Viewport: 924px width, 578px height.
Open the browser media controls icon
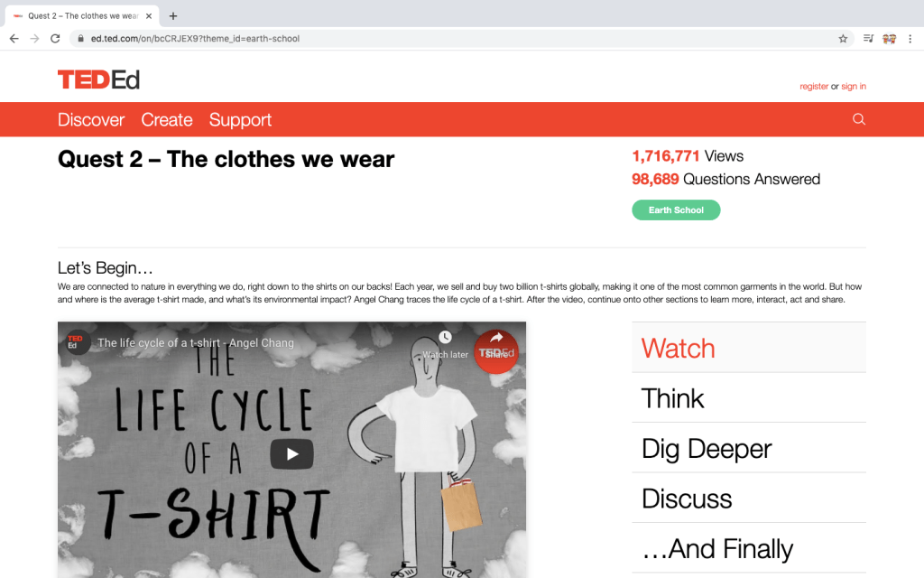pos(868,39)
